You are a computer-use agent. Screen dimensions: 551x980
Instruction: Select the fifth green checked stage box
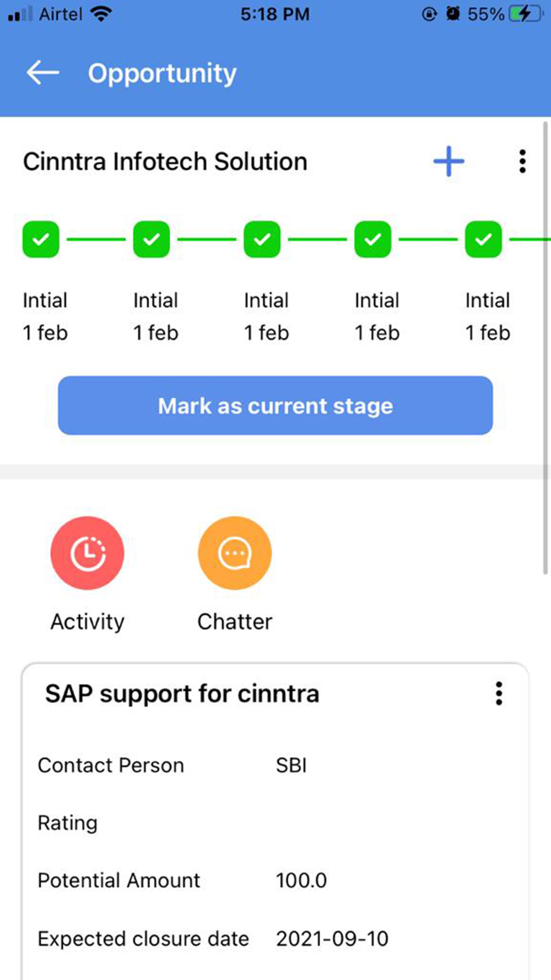[x=484, y=239]
